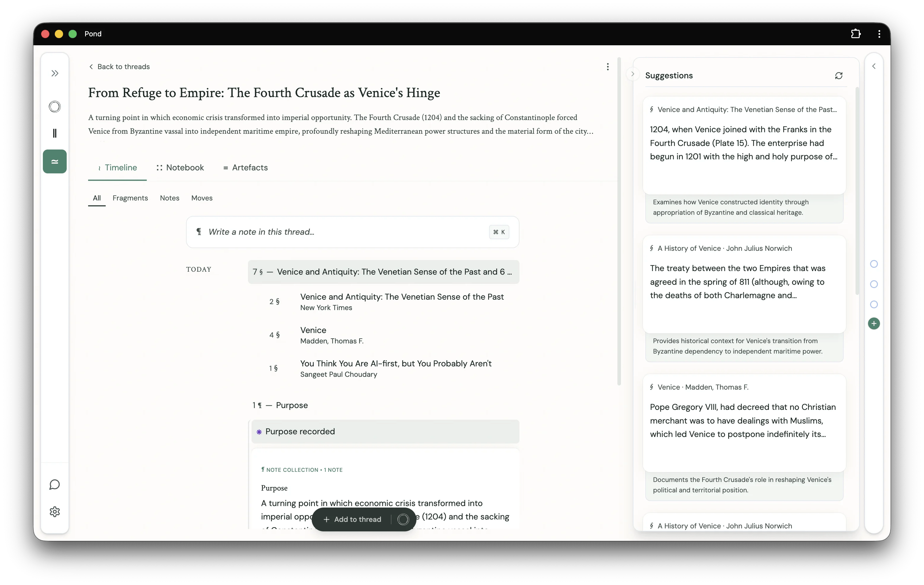Select the first circle marker on right rail
Screen dimensions: 924x585
[x=874, y=264]
